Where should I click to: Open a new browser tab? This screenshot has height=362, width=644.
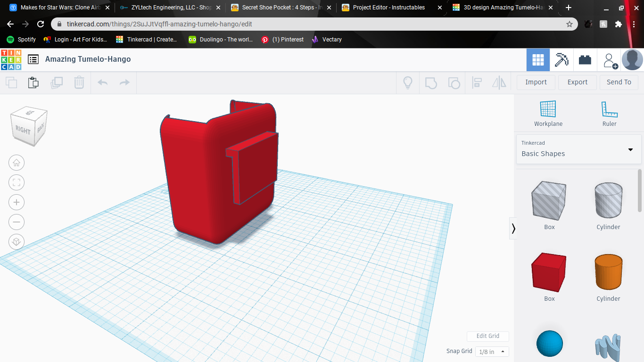coord(569,8)
